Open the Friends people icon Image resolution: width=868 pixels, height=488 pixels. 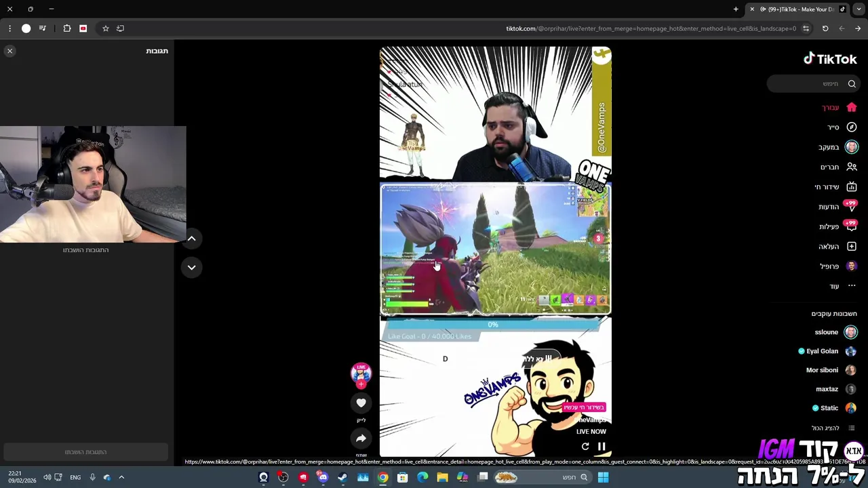tap(852, 167)
